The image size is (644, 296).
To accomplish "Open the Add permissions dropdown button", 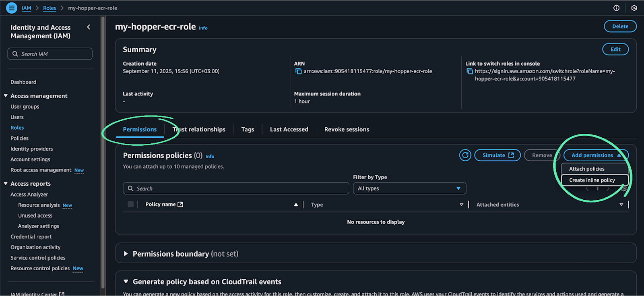I will (x=596, y=155).
